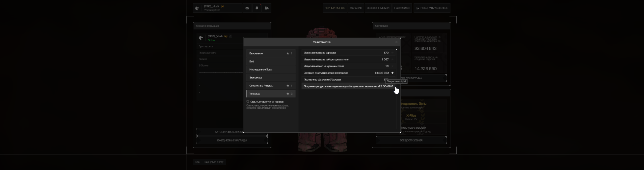
Task: Go to Сессионные бои
Action: [x=378, y=8]
